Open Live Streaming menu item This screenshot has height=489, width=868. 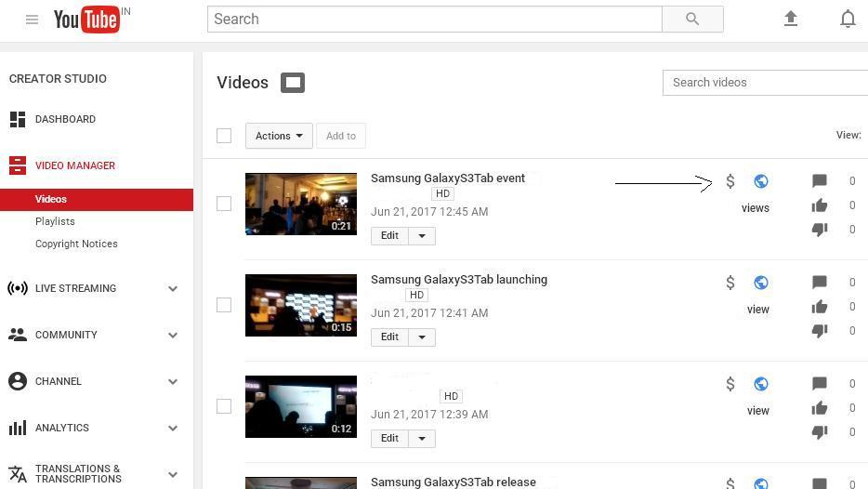click(x=76, y=288)
